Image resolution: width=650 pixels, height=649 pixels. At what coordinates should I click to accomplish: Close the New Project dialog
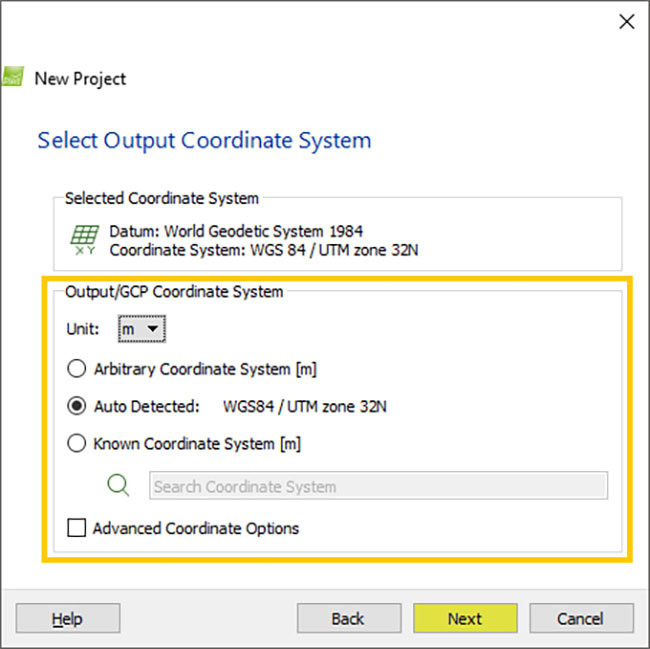[x=627, y=22]
